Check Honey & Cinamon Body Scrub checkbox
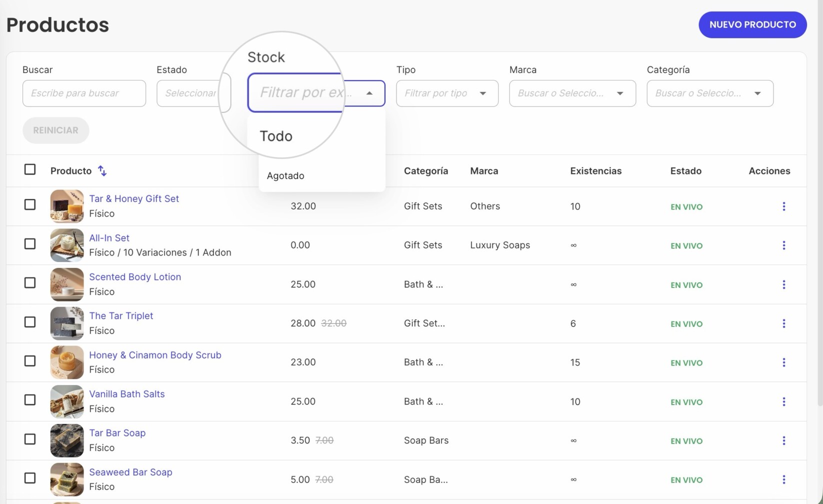 [x=30, y=360]
